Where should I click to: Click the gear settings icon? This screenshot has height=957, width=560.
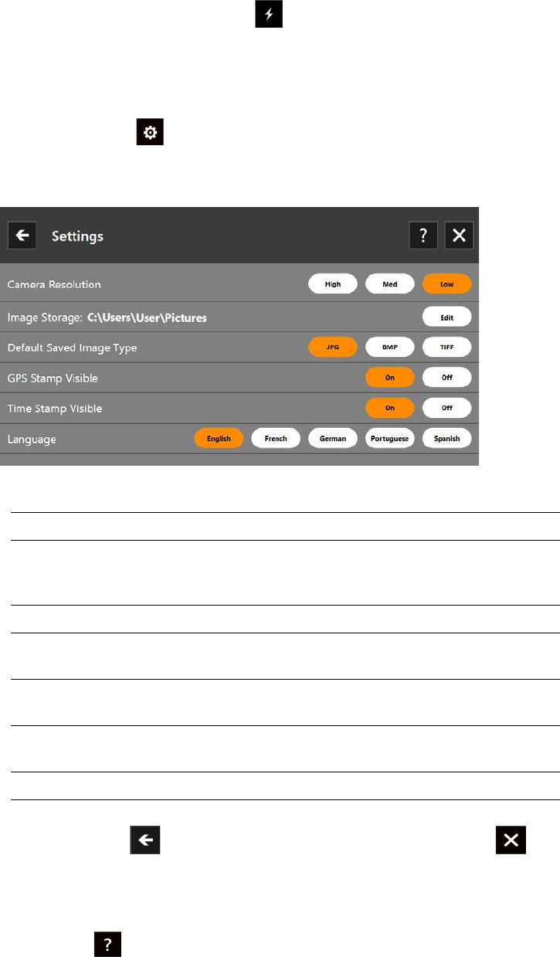pyautogui.click(x=150, y=133)
